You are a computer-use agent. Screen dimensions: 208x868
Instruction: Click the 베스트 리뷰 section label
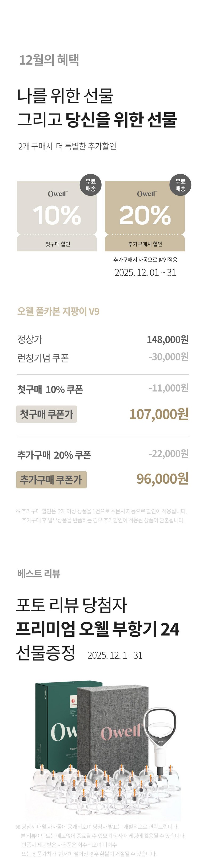pyautogui.click(x=39, y=573)
